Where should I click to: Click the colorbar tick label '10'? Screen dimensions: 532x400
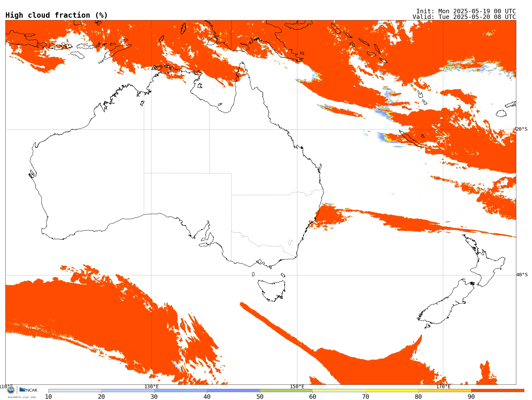coord(49,397)
